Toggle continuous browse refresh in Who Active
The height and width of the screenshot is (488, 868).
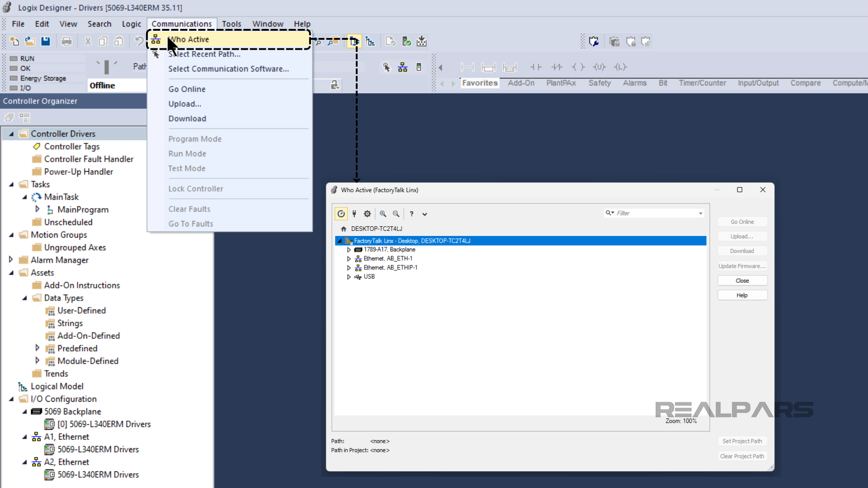tap(341, 214)
